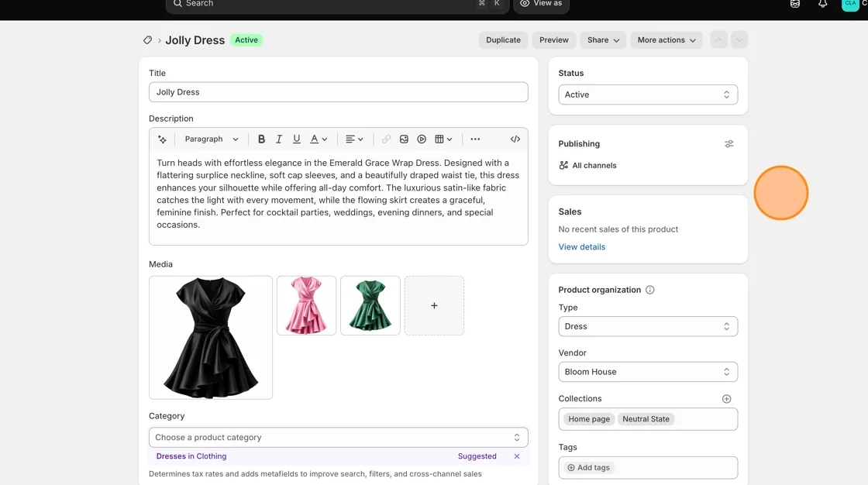Click the Neutral State collection chip

pyautogui.click(x=646, y=419)
